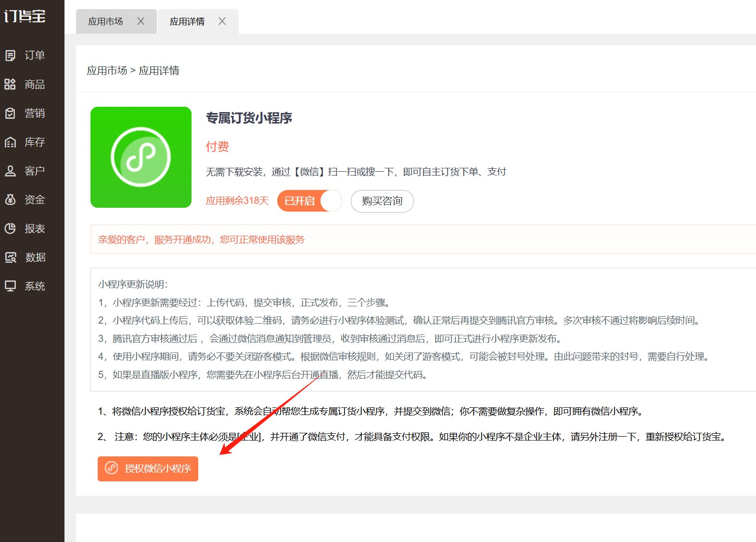Switch to the 应用详情 tab
756x542 pixels.
coord(187,22)
